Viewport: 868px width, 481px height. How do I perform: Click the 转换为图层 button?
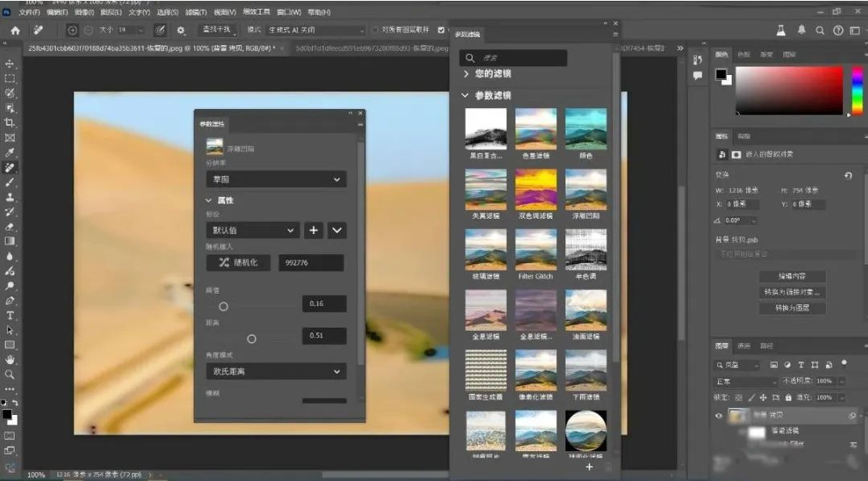coord(791,307)
